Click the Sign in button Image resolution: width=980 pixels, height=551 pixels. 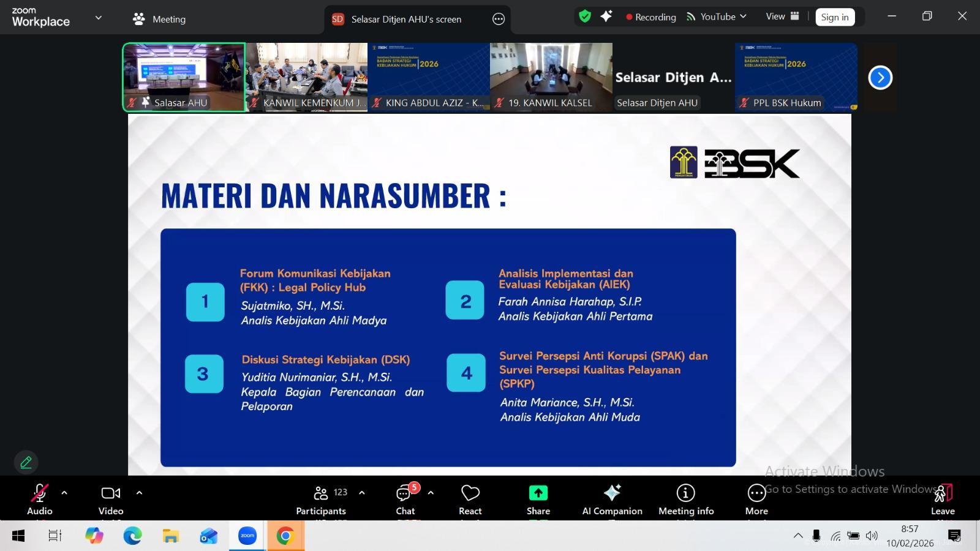tap(834, 17)
